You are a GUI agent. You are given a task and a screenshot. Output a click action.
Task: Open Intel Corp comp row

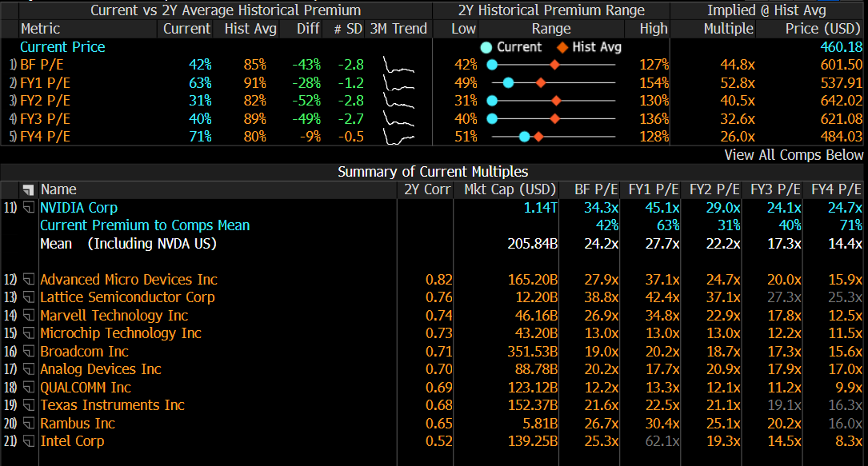tap(72, 441)
